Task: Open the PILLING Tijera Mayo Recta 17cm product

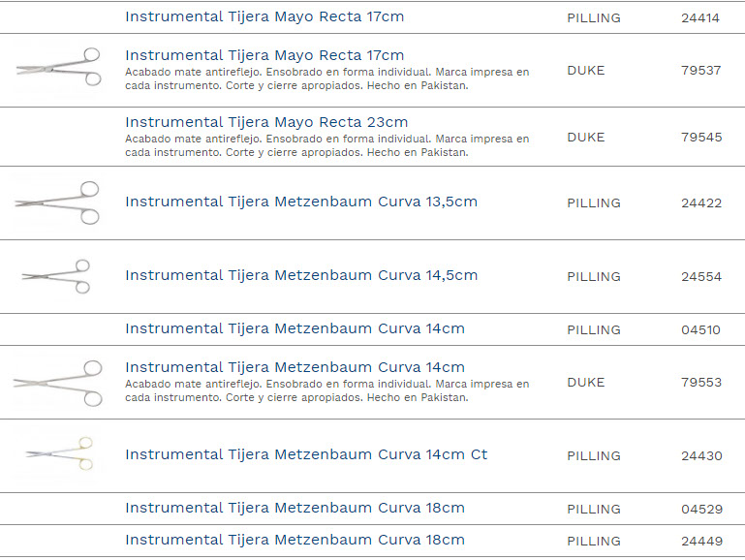Action: 264,17
